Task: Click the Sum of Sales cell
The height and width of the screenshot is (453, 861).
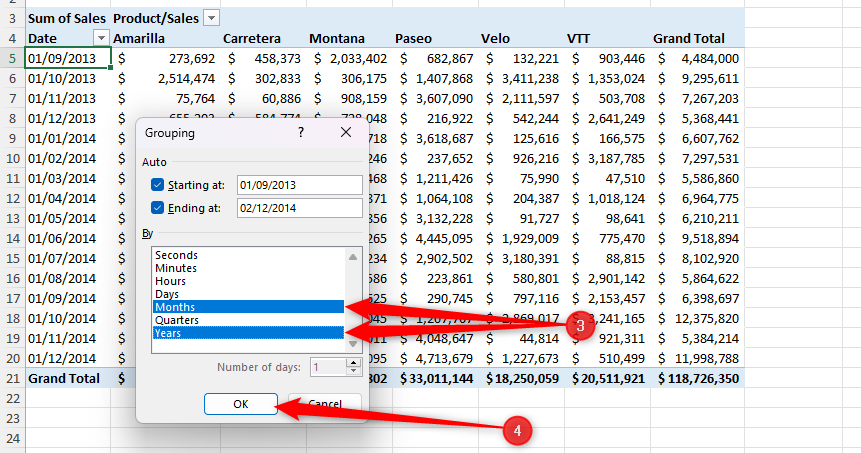Action: pyautogui.click(x=68, y=18)
